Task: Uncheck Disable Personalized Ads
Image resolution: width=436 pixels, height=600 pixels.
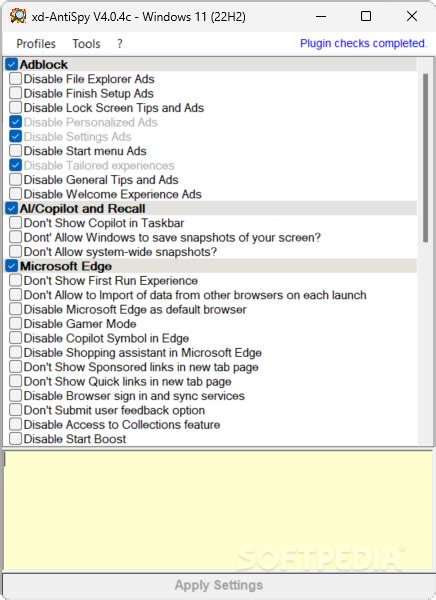Action: [15, 122]
